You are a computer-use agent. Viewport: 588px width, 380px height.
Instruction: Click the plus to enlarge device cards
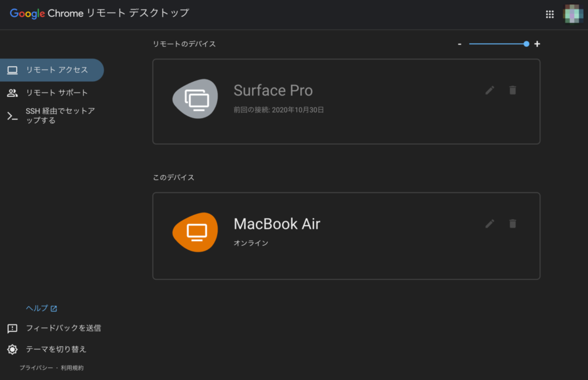pos(537,44)
